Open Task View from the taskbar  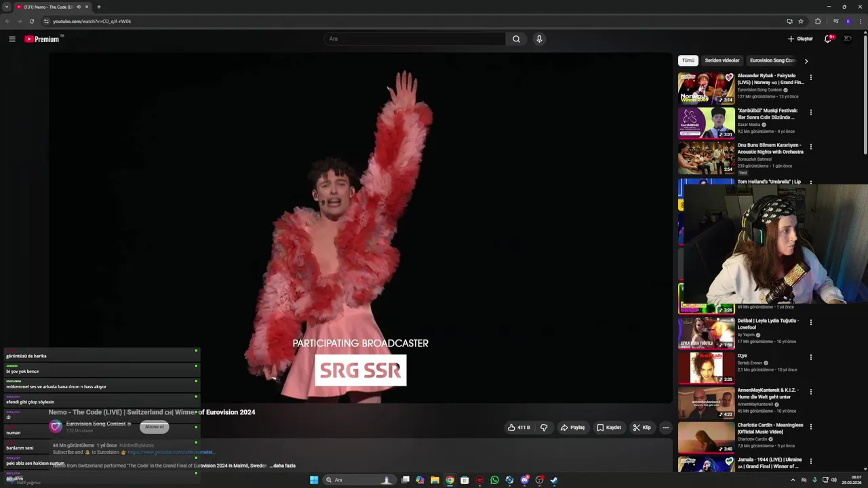pyautogui.click(x=405, y=480)
